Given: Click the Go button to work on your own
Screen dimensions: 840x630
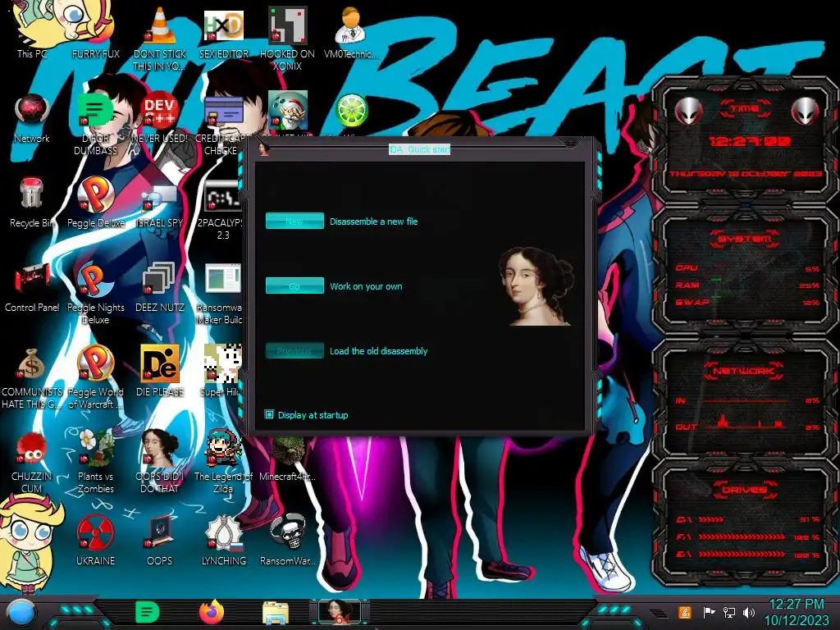Looking at the screenshot, I should 294,285.
